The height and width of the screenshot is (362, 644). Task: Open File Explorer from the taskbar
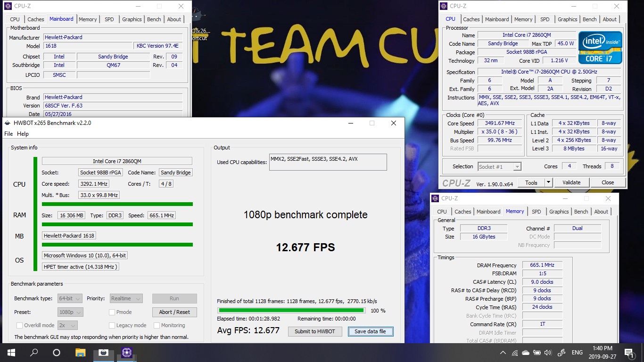click(81, 352)
